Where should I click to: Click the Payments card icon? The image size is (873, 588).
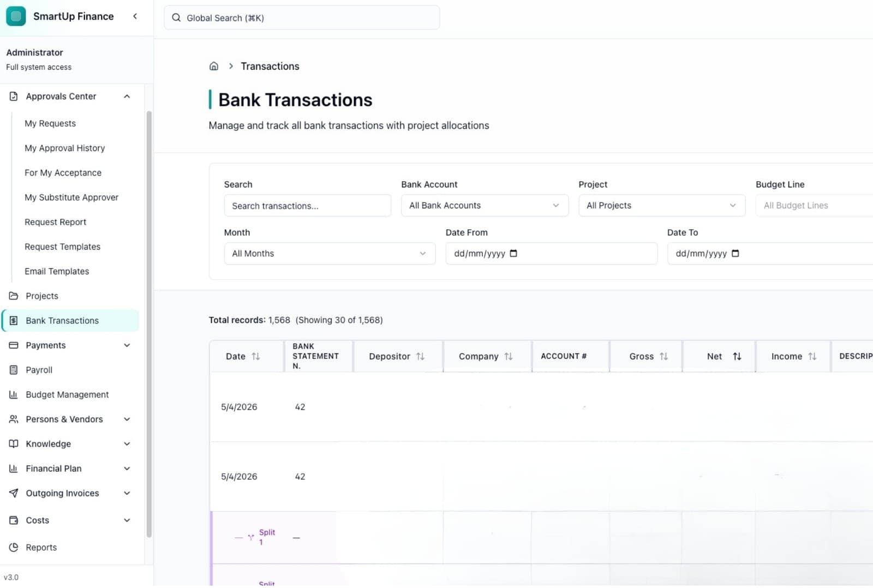[14, 345]
